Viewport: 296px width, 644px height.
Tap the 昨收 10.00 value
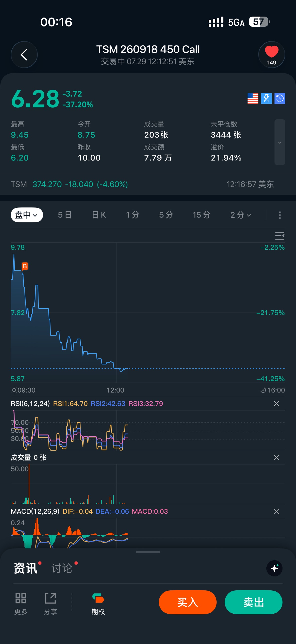click(89, 158)
